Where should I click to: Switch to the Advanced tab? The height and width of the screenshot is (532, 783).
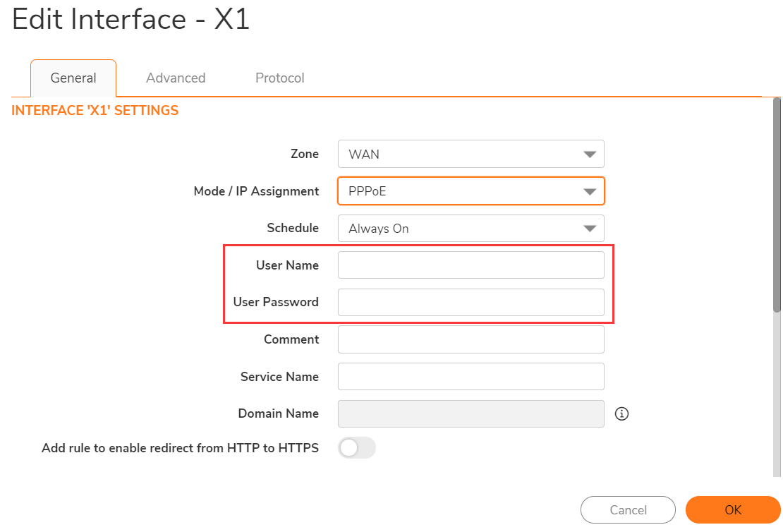176,78
